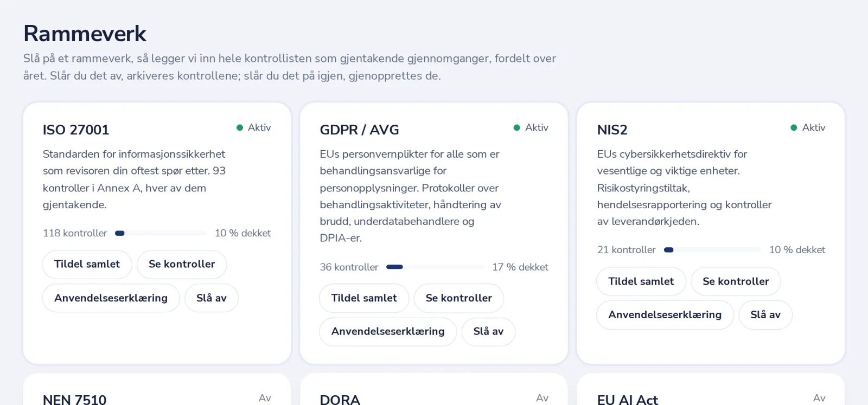Click '36 kontroller' count text
868x405 pixels.
coord(349,267)
